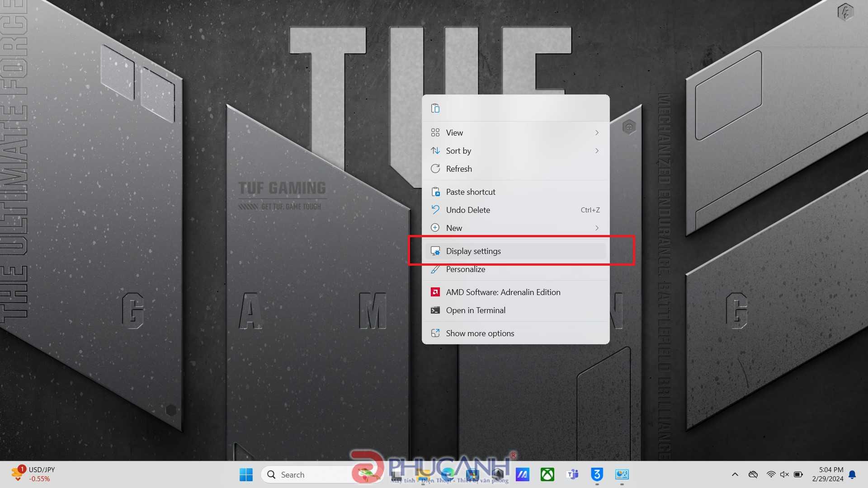Open Display settings from the context menu

[x=515, y=251]
